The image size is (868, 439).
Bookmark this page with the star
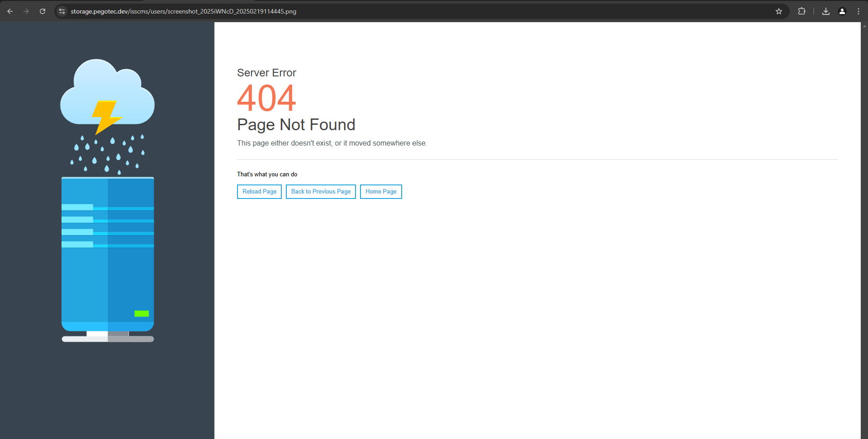pos(779,11)
